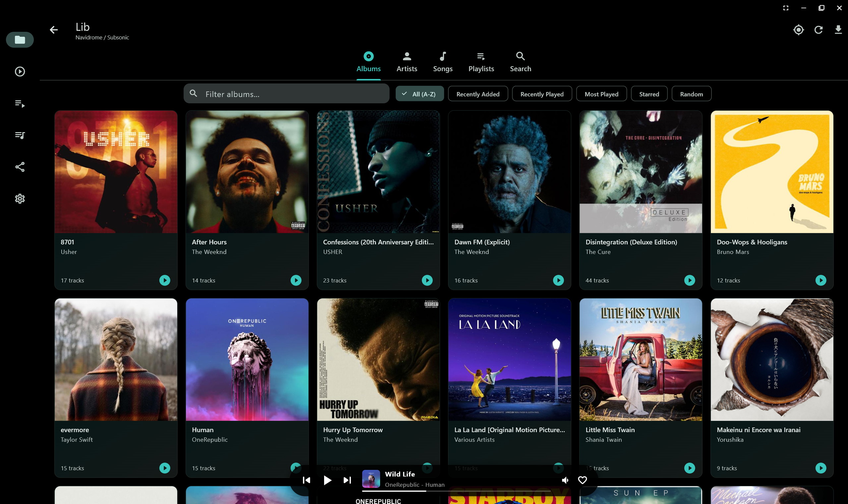Viewport: 848px width, 504px height.
Task: Favorite the current song with heart
Action: point(583,480)
